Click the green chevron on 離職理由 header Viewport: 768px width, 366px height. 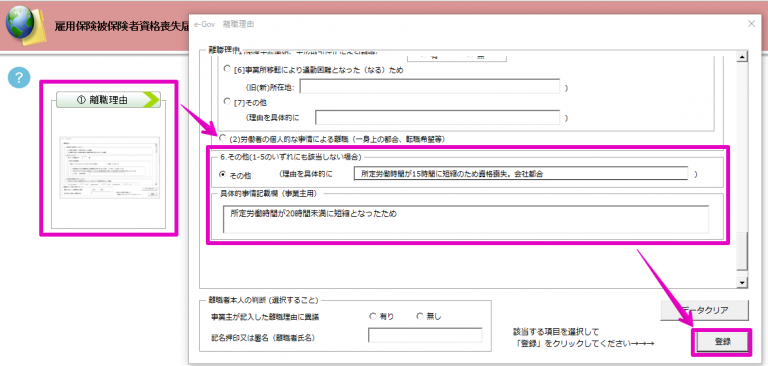point(151,99)
